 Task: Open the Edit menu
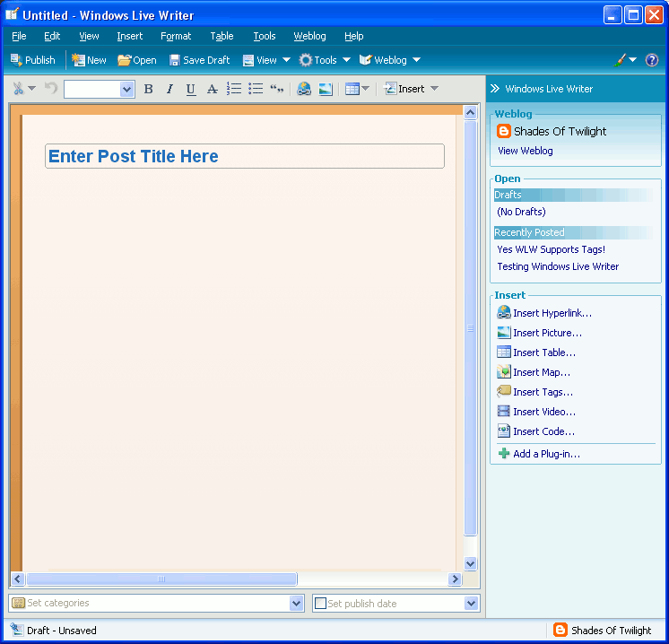(x=52, y=36)
